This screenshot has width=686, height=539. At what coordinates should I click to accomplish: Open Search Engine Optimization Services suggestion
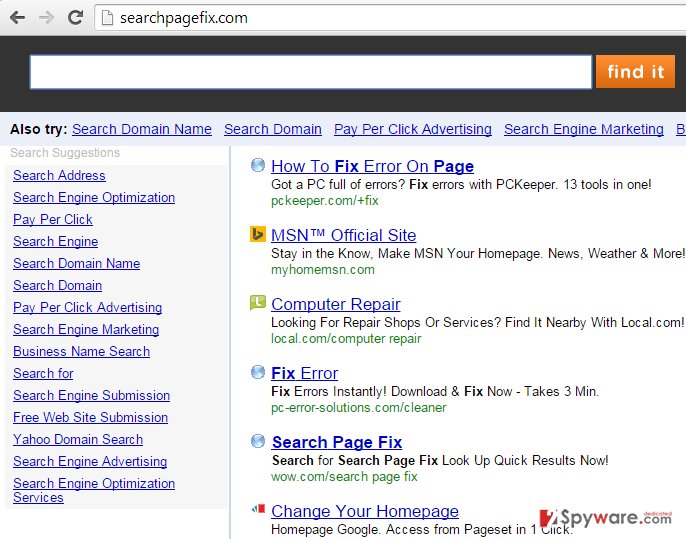tap(94, 490)
